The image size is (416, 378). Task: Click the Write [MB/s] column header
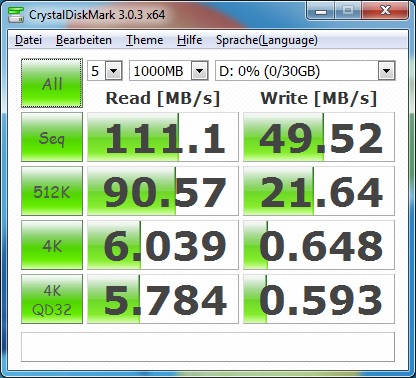coord(319,98)
